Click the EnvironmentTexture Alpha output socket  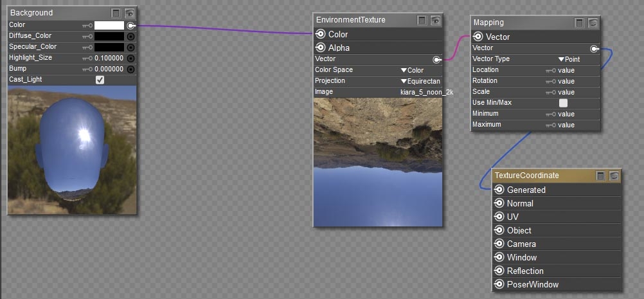320,48
